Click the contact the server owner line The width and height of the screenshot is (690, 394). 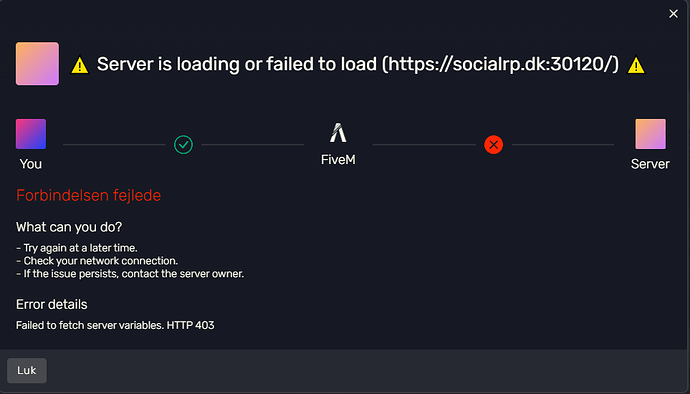[x=130, y=274]
